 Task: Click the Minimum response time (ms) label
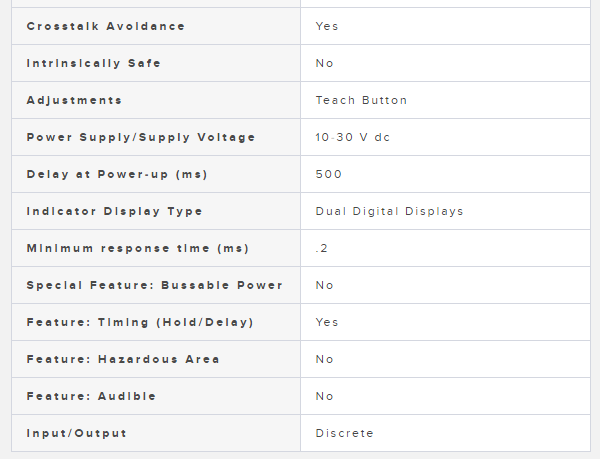[x=137, y=248]
